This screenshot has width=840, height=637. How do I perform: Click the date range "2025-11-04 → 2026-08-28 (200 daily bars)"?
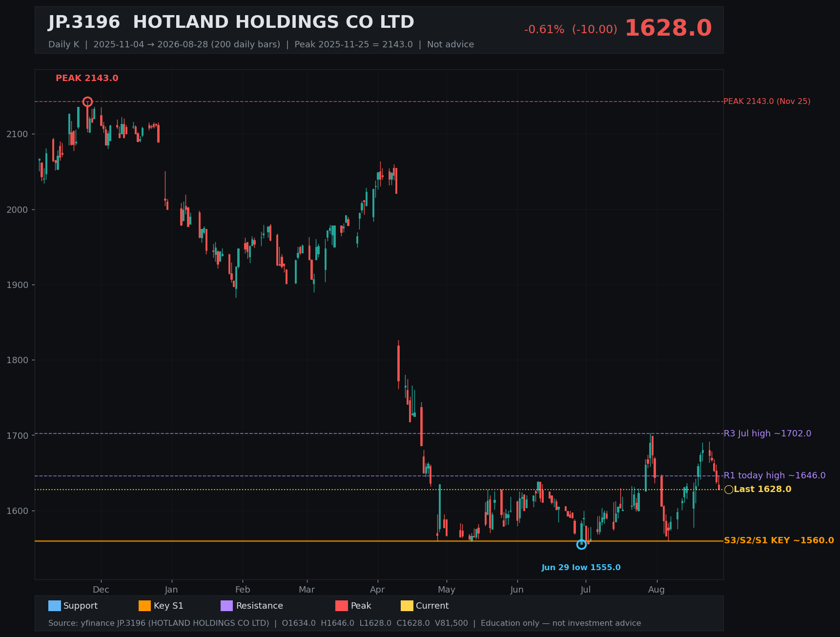click(187, 44)
